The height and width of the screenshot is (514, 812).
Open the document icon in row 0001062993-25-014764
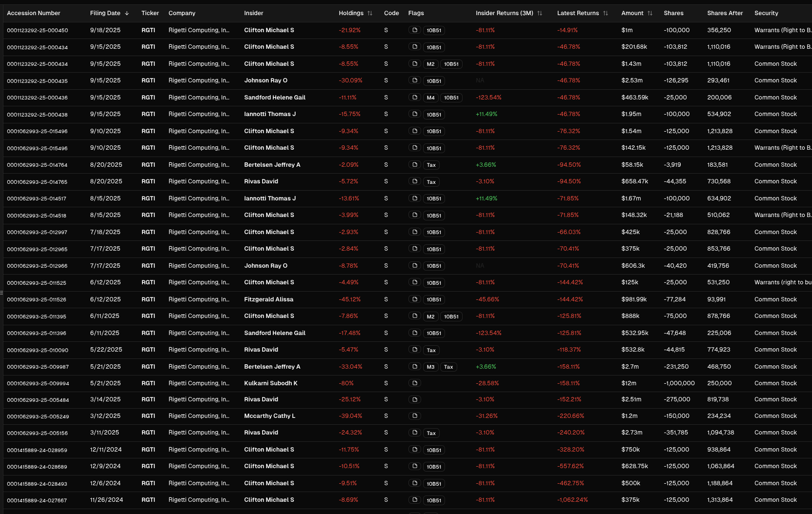(414, 165)
